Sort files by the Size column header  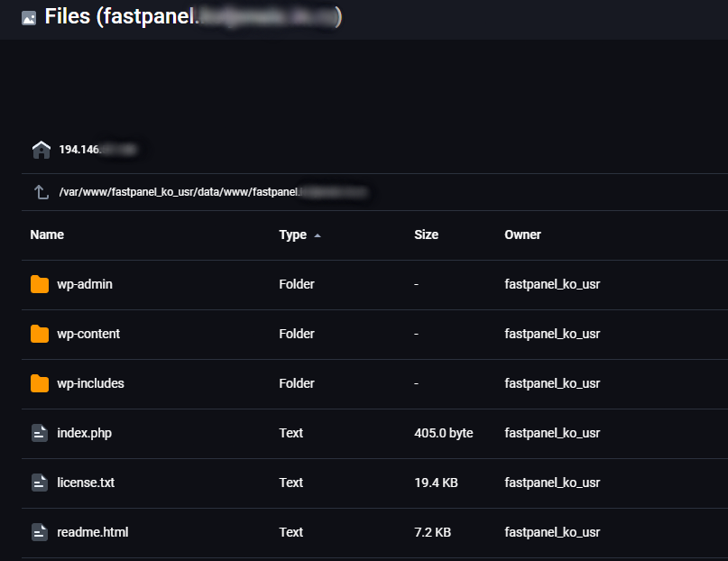[426, 235]
